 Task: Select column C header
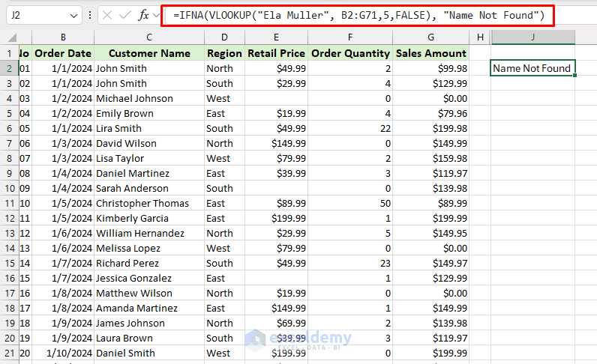coord(148,37)
